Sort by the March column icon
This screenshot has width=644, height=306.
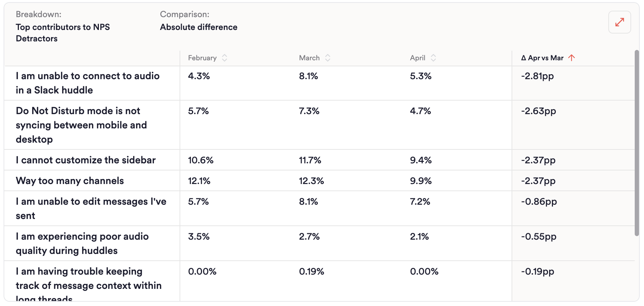328,58
